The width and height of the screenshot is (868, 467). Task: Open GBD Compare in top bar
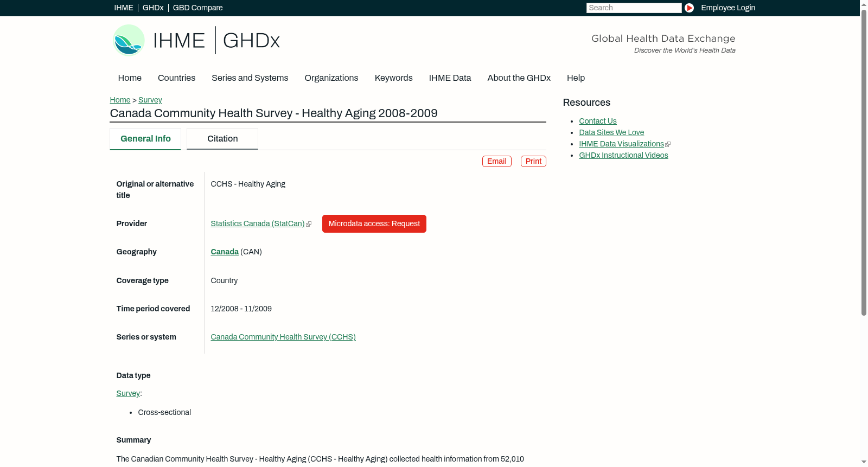[x=197, y=8]
